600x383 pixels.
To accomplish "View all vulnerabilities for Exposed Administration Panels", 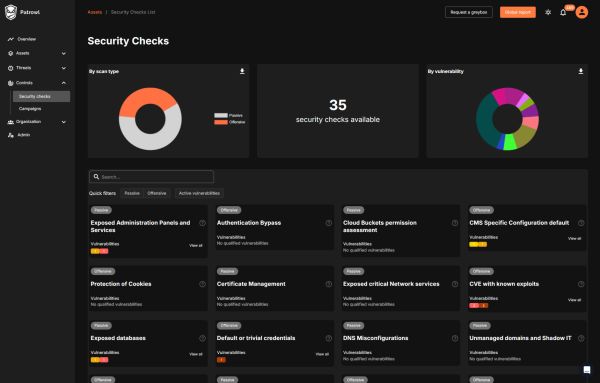I will click(196, 246).
